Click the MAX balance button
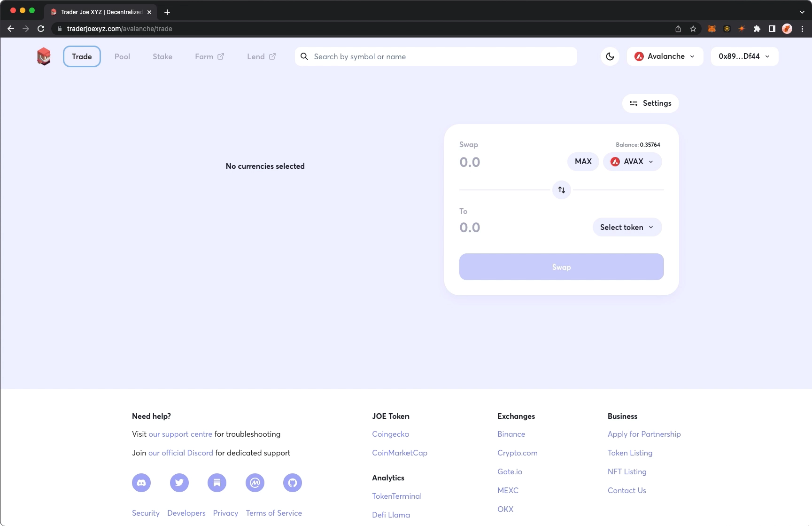Screen dimensions: 812x526 tap(583, 162)
